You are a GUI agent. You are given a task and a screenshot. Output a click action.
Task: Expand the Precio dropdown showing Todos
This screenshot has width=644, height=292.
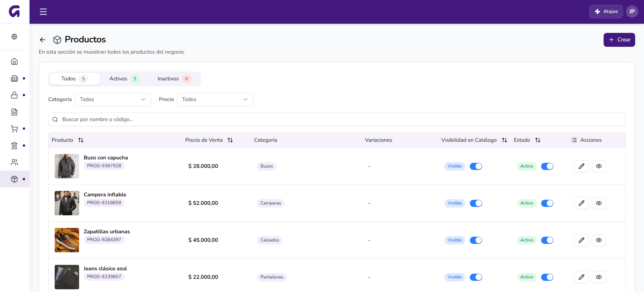215,99
